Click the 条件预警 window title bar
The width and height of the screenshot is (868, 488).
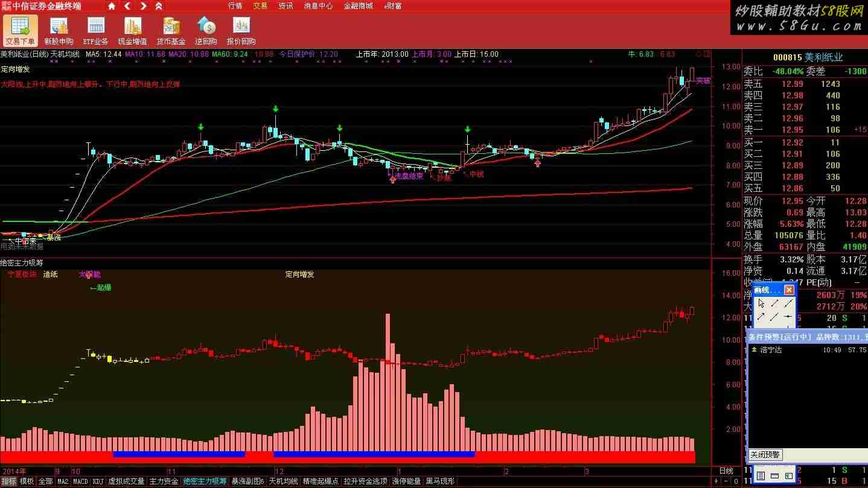tap(808, 337)
